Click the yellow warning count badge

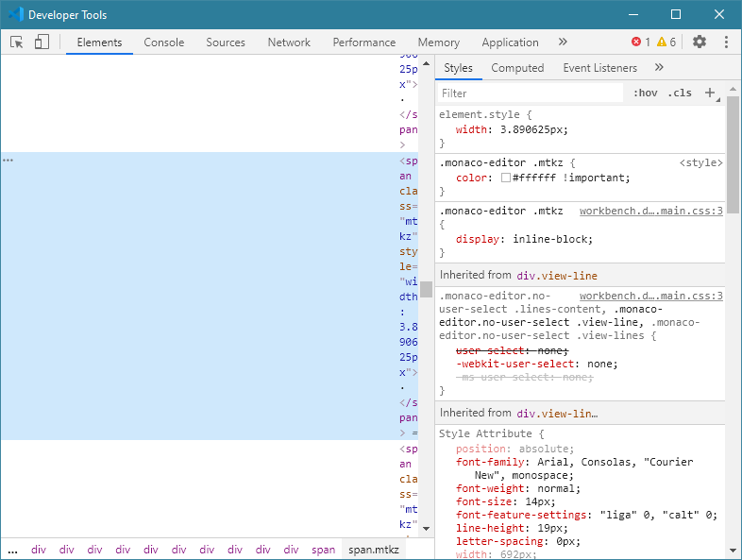tap(666, 42)
